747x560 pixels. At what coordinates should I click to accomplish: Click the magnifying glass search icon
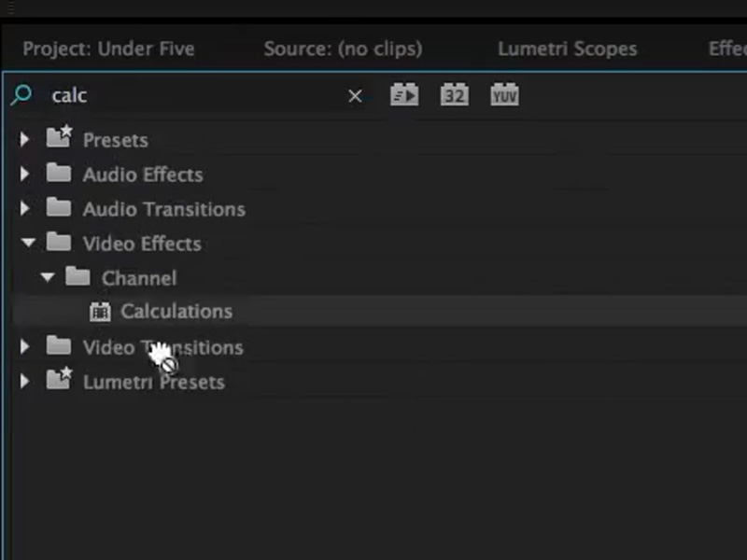21,95
